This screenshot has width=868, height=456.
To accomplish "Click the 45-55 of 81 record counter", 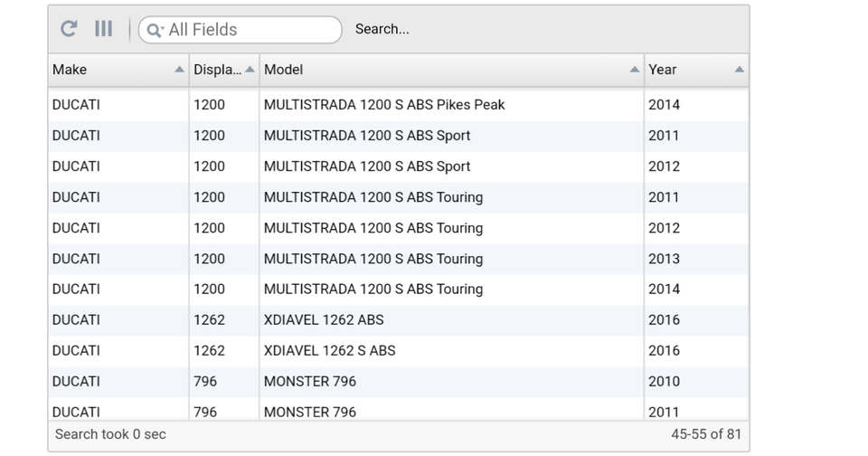I will tap(705, 434).
